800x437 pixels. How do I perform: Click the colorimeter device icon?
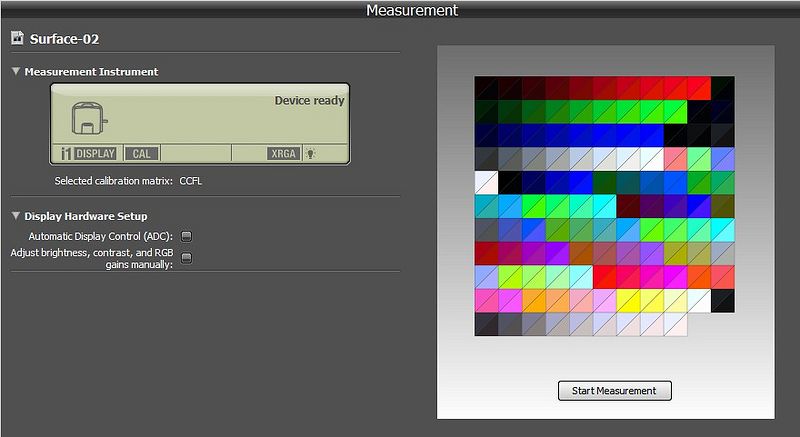[x=89, y=118]
